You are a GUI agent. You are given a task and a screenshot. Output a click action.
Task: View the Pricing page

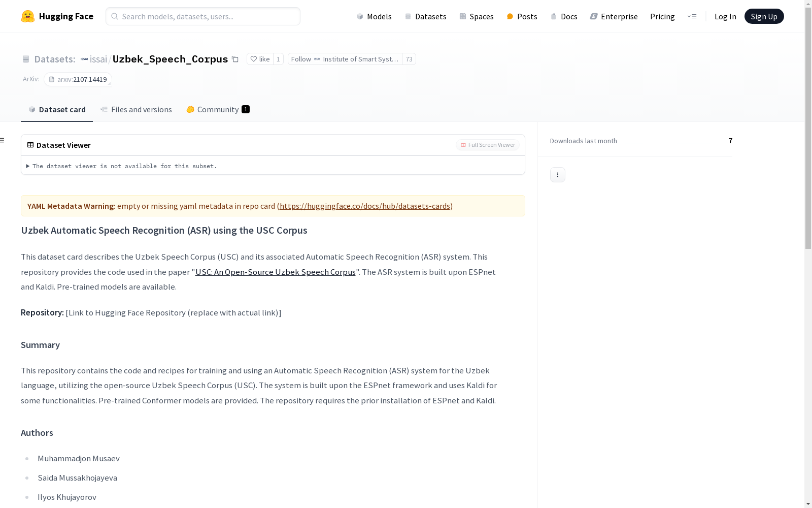coord(662,16)
